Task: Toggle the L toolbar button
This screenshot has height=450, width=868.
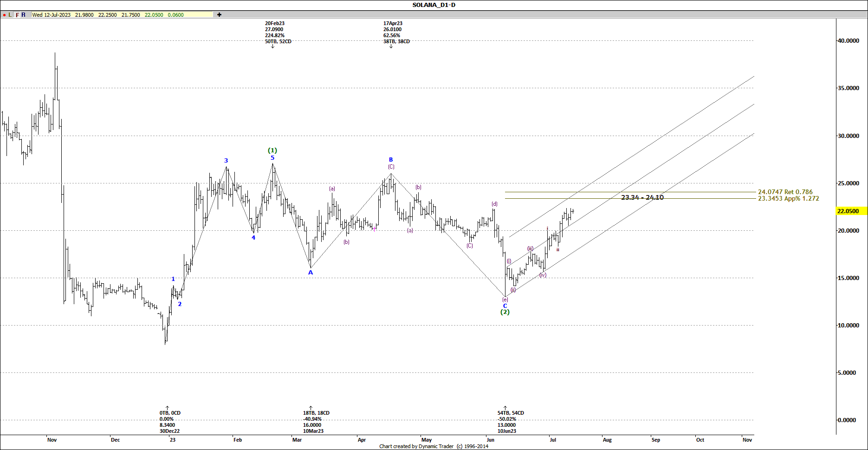Action: pyautogui.click(x=10, y=15)
